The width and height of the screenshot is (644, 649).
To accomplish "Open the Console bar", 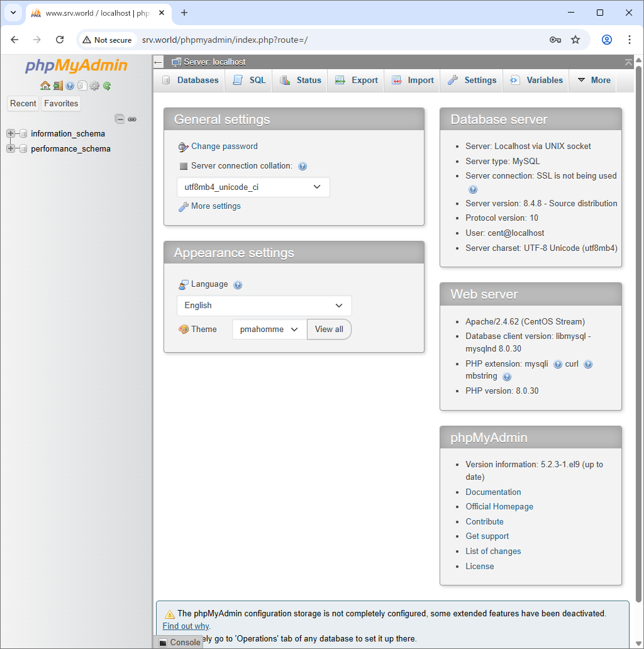I will click(x=179, y=642).
